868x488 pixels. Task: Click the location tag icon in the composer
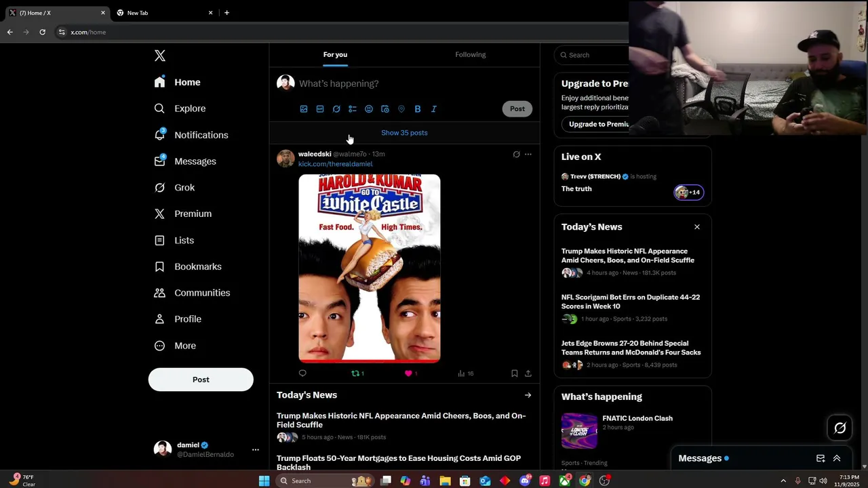401,109
